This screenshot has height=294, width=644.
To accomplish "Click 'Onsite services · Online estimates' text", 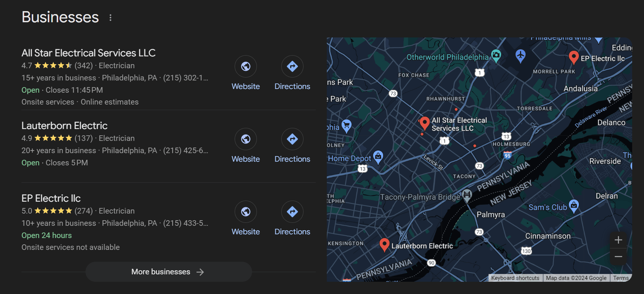I will click(80, 102).
